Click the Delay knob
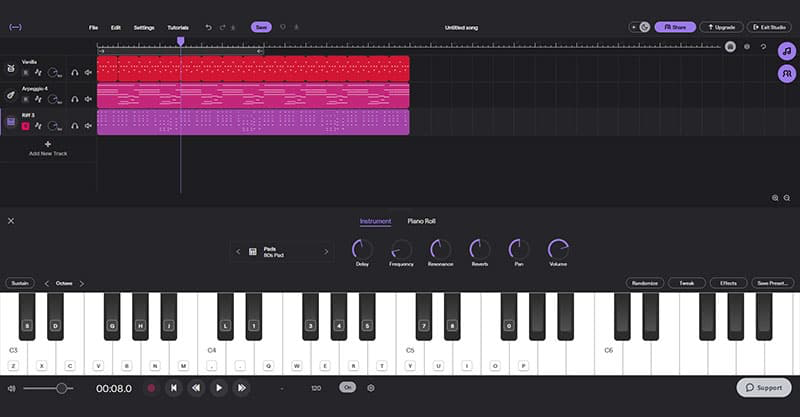 pyautogui.click(x=362, y=249)
